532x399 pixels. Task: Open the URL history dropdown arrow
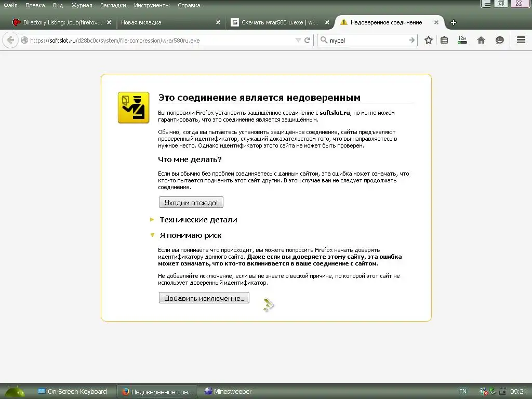[298, 41]
